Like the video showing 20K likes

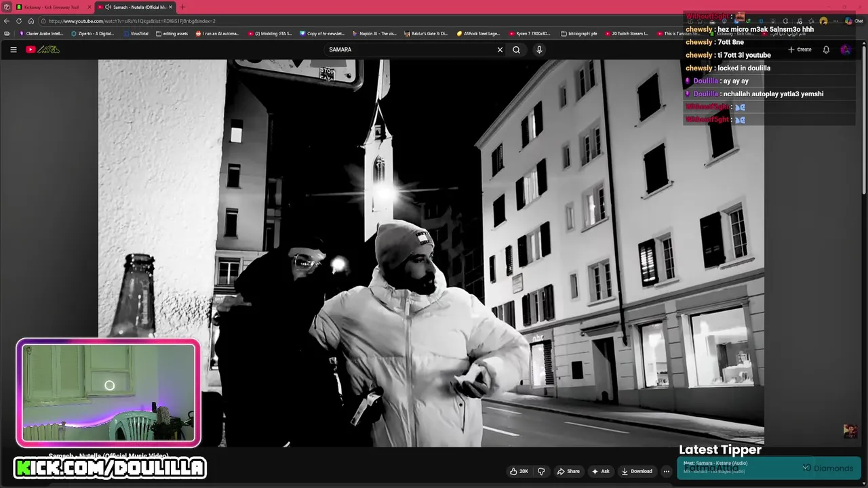[x=519, y=471]
